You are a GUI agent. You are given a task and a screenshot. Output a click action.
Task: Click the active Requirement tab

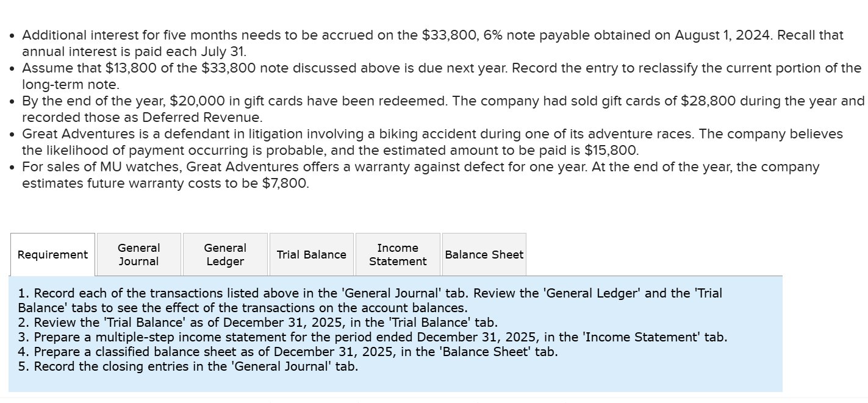(x=52, y=254)
